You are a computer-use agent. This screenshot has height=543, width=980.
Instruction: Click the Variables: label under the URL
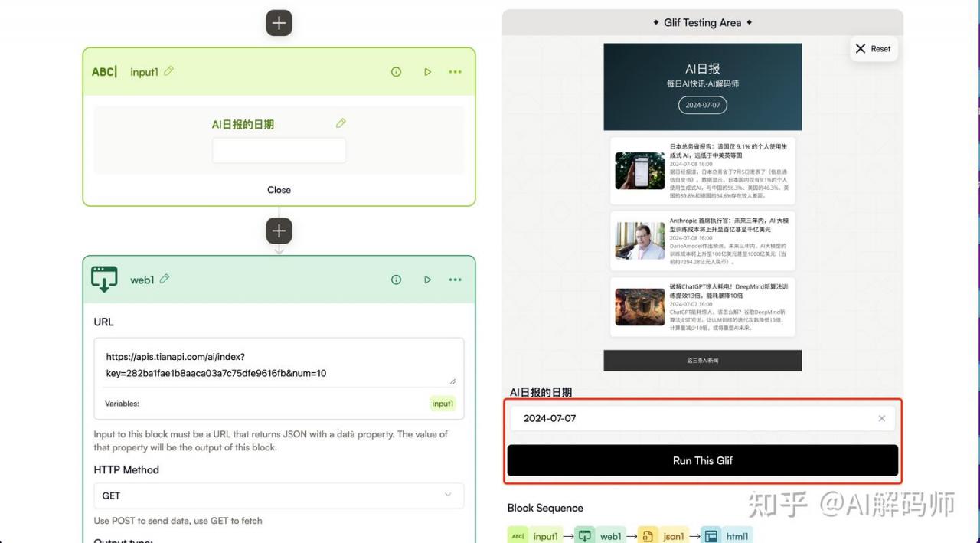pos(122,404)
